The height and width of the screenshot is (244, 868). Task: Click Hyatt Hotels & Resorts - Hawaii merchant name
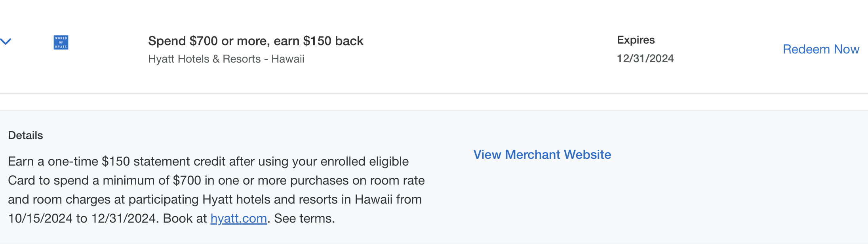pos(226,59)
